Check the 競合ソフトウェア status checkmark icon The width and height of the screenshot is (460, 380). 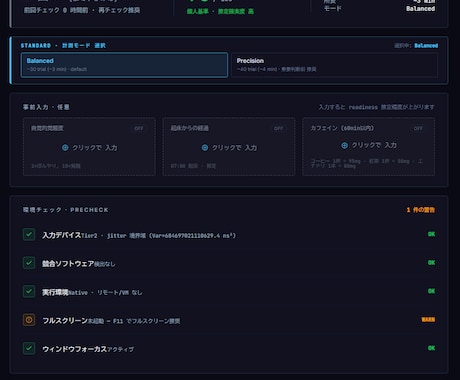coord(29,263)
